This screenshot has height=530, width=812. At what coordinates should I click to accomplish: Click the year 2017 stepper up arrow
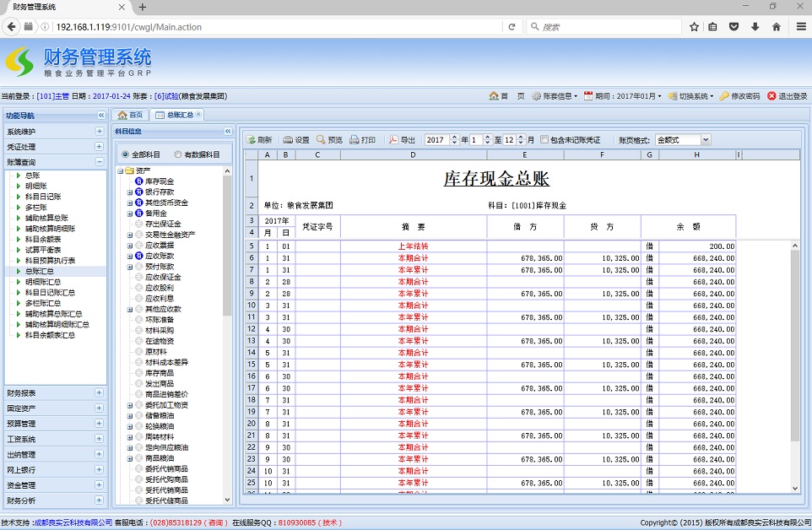(x=455, y=137)
